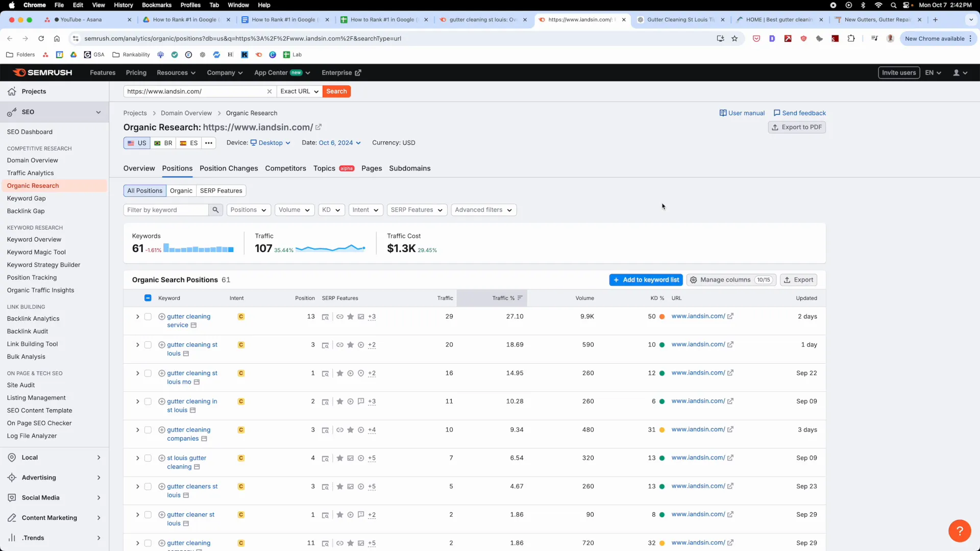Click the Export to PDF button
Image resolution: width=980 pixels, height=551 pixels.
coord(797,127)
